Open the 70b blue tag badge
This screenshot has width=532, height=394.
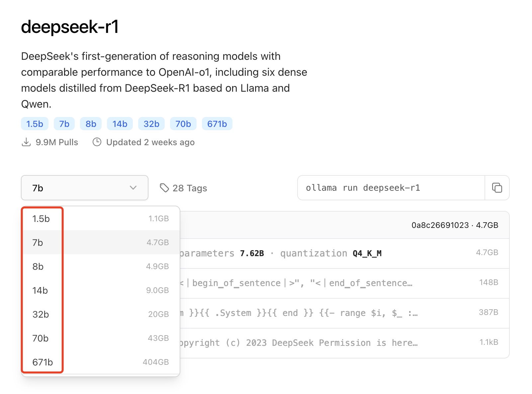[183, 124]
